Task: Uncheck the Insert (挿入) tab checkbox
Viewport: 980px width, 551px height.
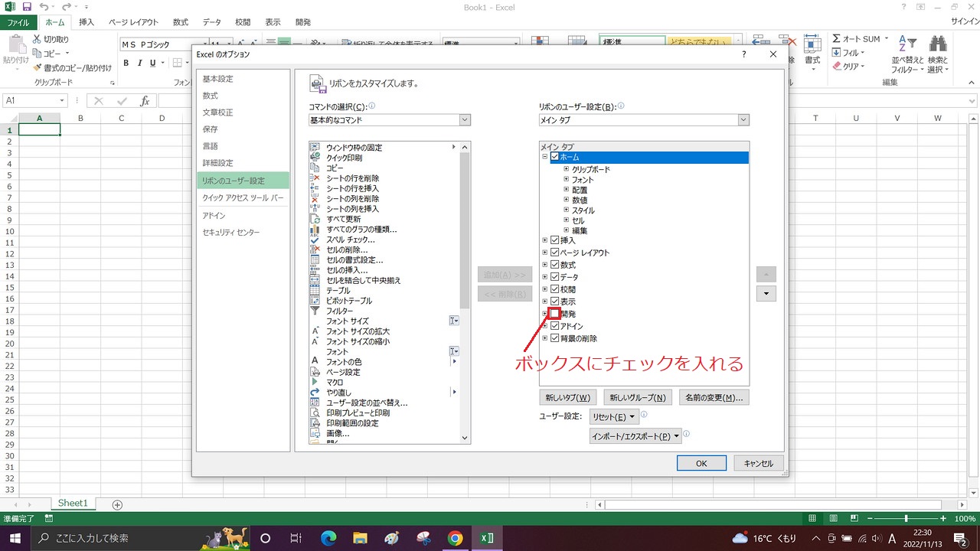Action: 555,240
